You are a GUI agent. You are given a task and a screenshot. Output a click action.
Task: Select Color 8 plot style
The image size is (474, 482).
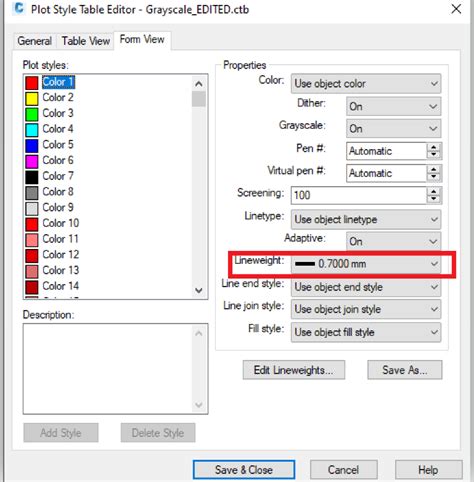click(x=58, y=192)
